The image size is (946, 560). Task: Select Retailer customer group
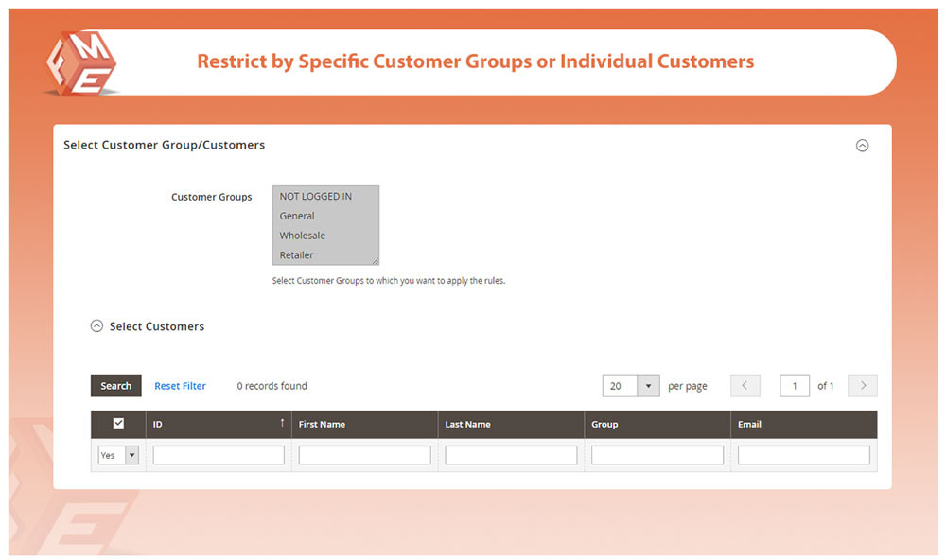296,255
